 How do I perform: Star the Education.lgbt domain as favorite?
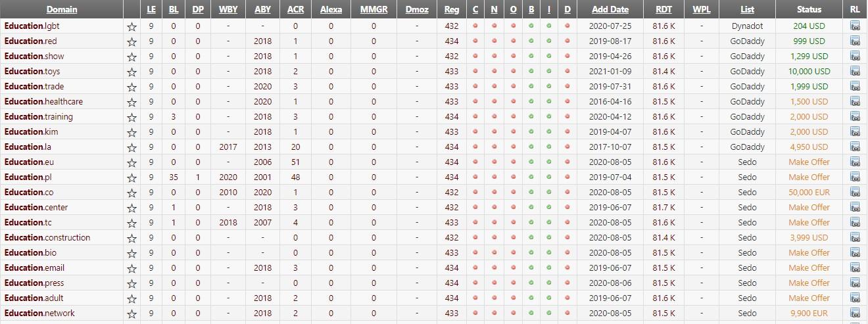(132, 26)
